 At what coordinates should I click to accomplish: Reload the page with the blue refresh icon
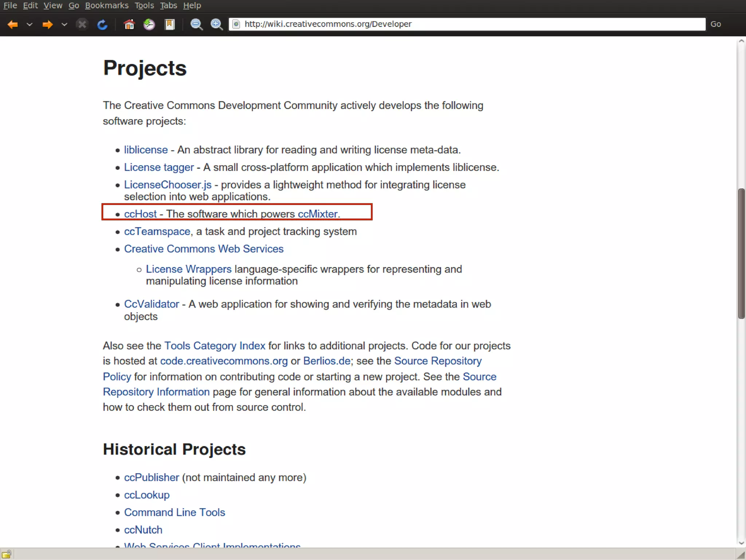click(x=102, y=24)
